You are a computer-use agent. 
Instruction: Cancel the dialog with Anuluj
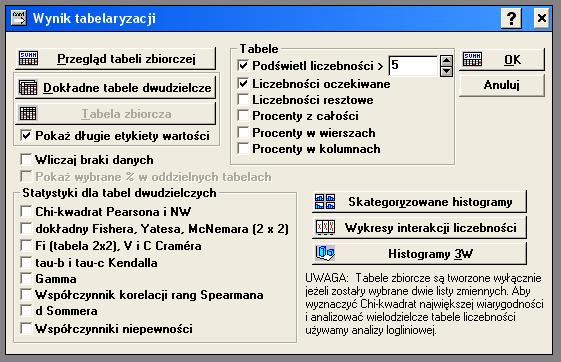point(502,85)
